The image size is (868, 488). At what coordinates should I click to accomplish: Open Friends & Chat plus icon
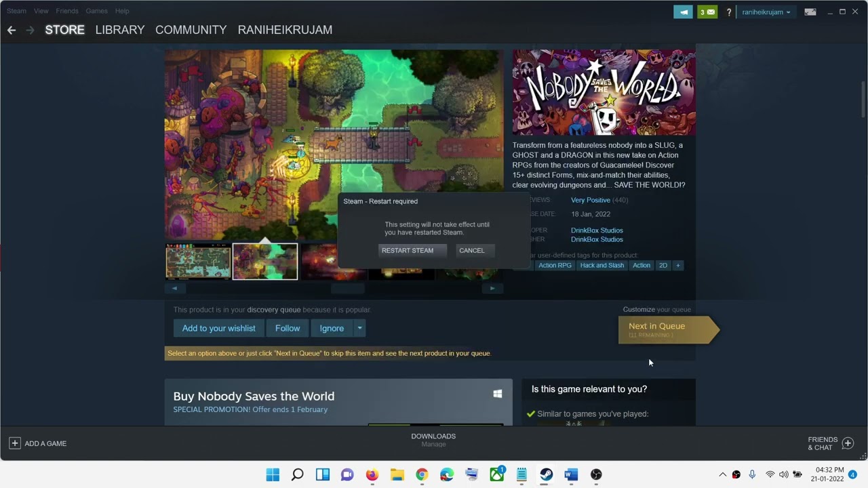coord(848,443)
